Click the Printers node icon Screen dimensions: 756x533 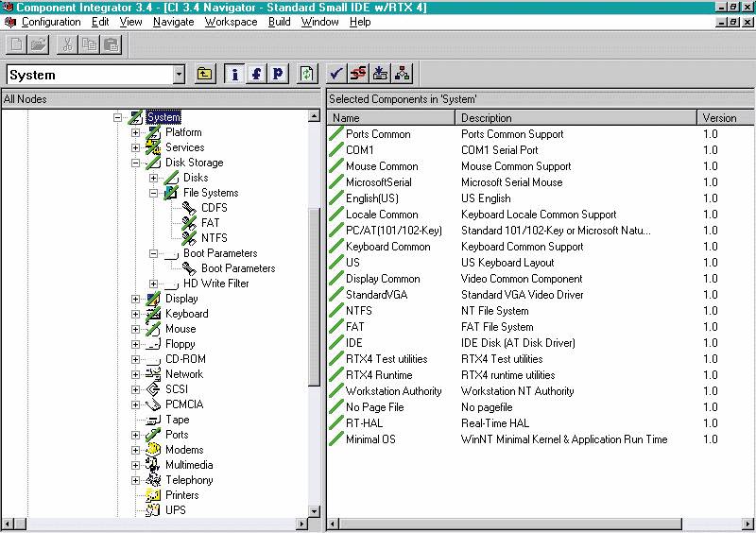(153, 495)
